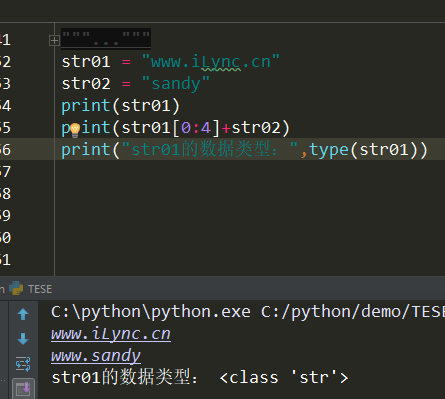The image size is (445, 399).
Task: Click the print(str01) statement
Action: coord(121,106)
